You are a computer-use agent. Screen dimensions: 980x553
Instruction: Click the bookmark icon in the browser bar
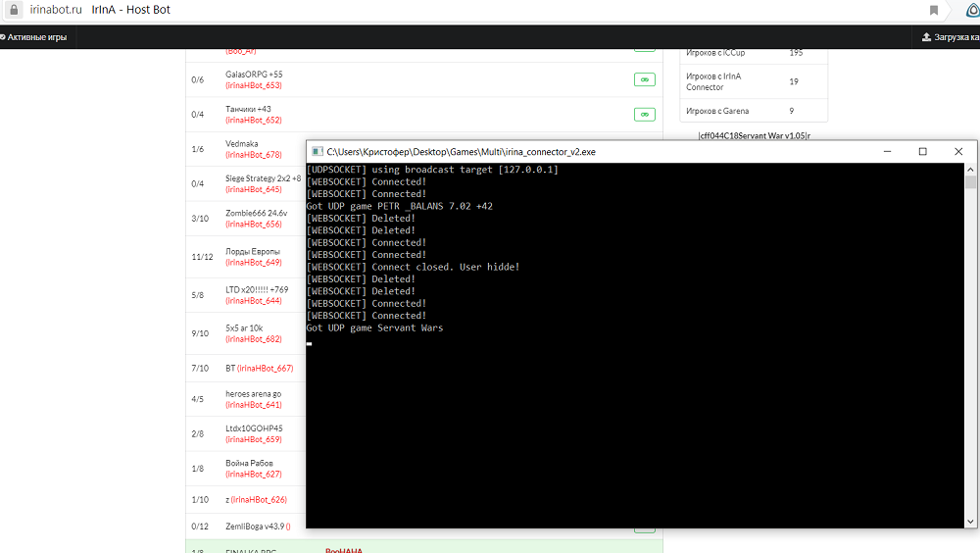pos(934,10)
